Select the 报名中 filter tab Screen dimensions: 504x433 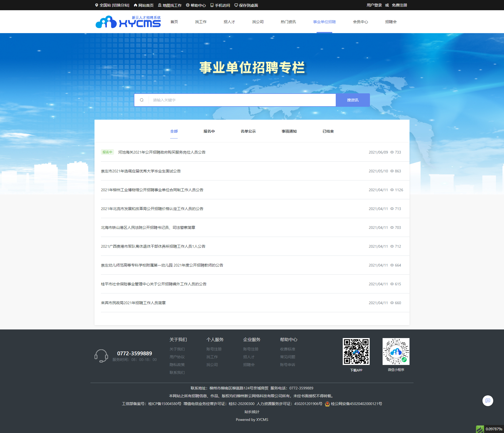tap(209, 131)
